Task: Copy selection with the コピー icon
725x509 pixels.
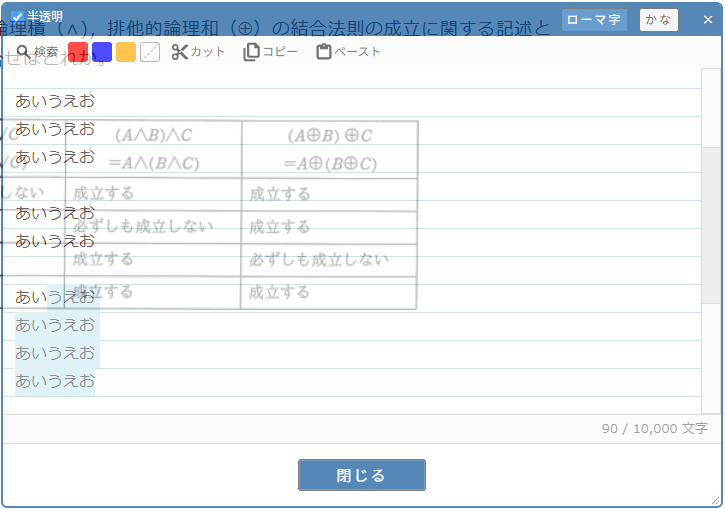Action: pos(270,52)
